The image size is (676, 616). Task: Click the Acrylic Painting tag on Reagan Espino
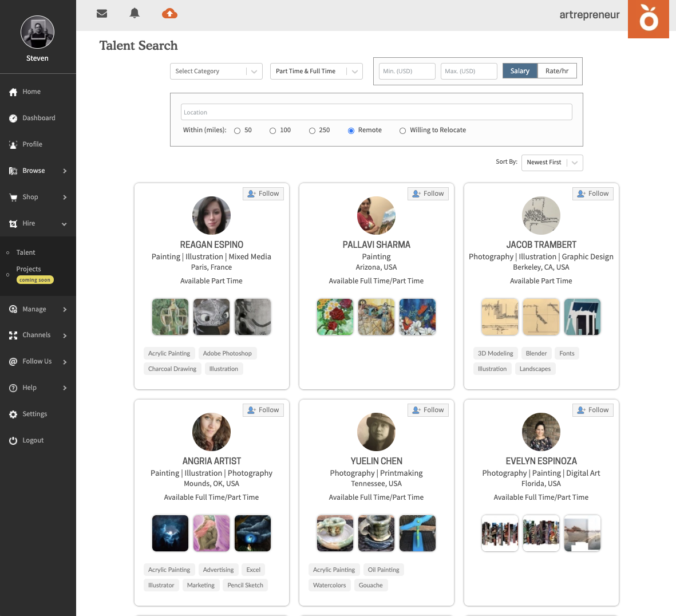169,353
